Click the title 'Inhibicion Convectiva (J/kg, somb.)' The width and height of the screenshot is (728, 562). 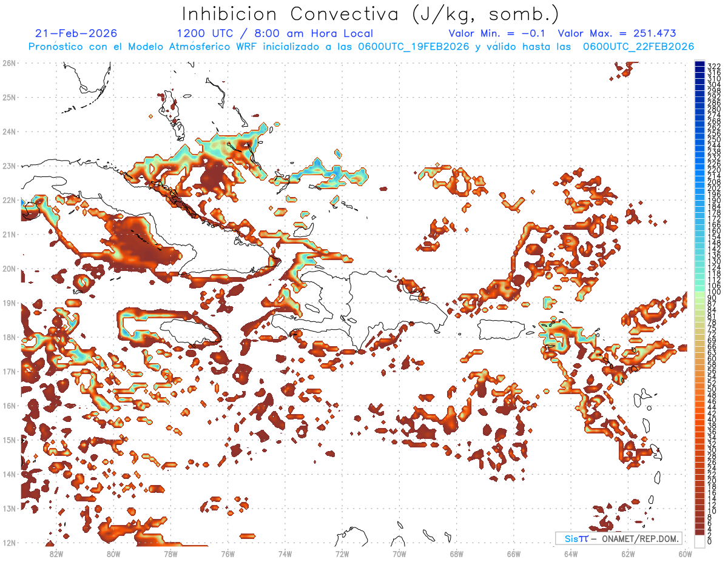(x=371, y=14)
